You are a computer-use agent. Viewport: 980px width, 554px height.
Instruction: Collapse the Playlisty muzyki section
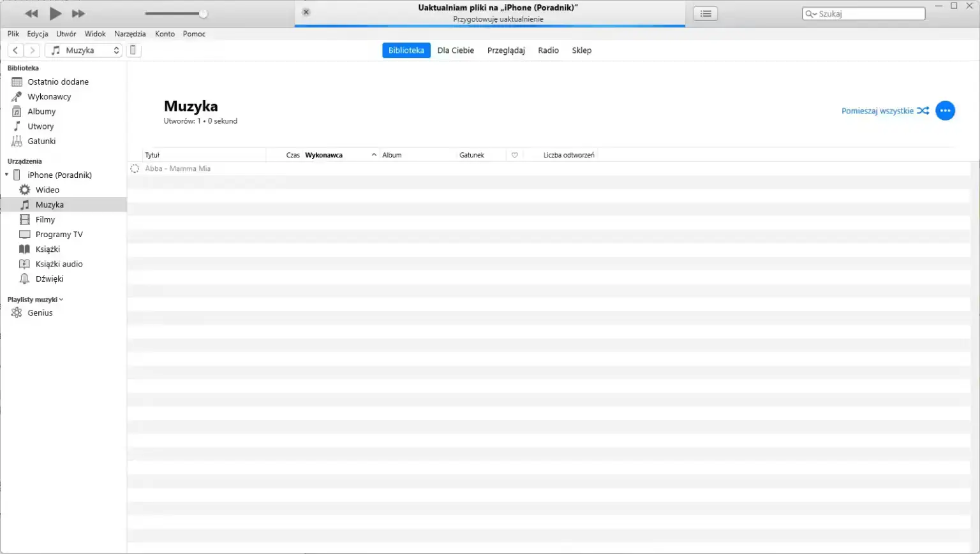(61, 299)
